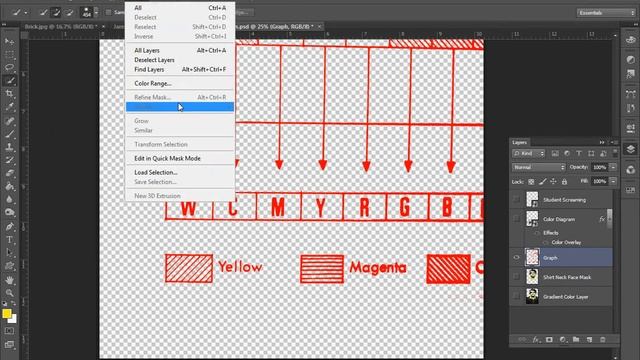Choose Find Layers menu entry
The height and width of the screenshot is (360, 640).
(x=180, y=70)
